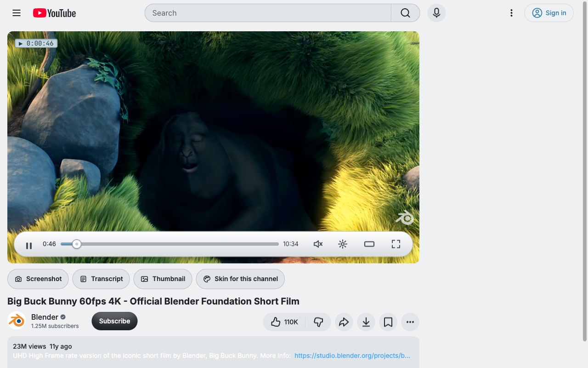Open the Blender channel name link
The width and height of the screenshot is (588, 368).
point(45,317)
